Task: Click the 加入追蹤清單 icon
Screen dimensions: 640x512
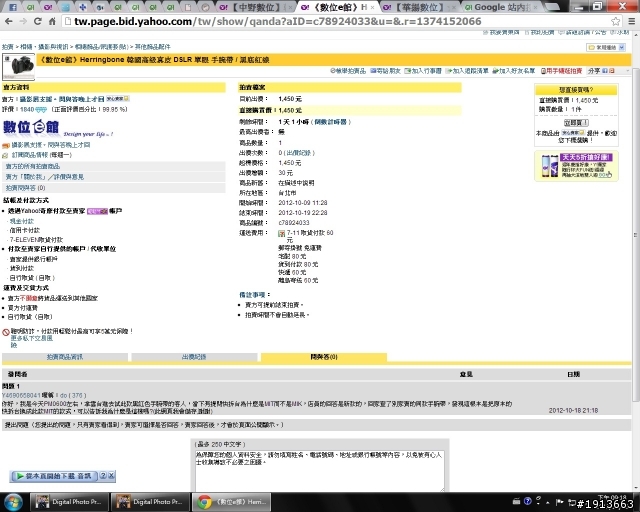Action: coord(449,71)
